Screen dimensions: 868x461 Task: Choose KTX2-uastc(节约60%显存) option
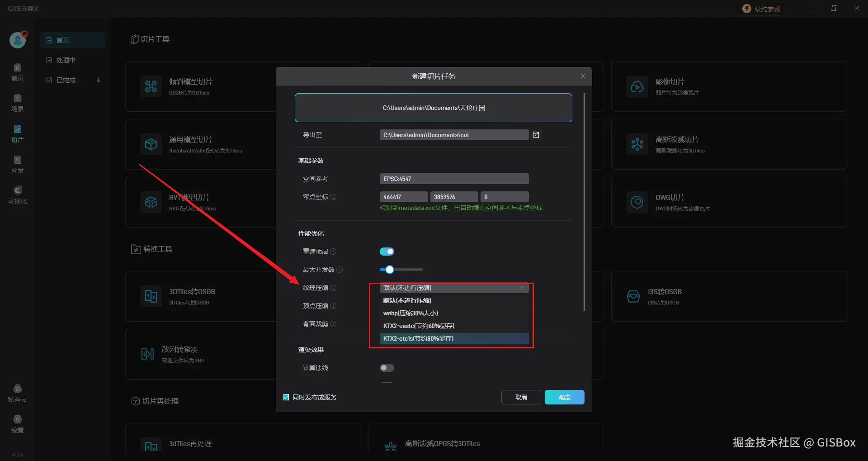(x=454, y=326)
